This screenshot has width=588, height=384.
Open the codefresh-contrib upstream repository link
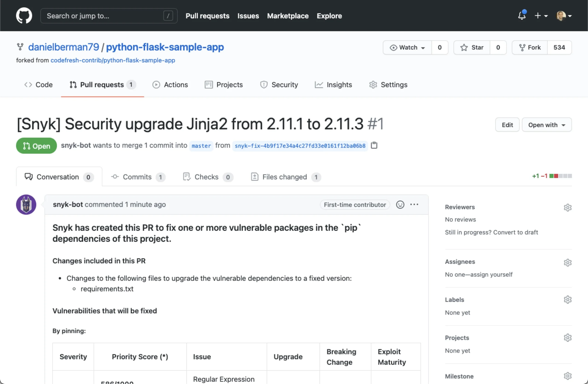coord(113,60)
